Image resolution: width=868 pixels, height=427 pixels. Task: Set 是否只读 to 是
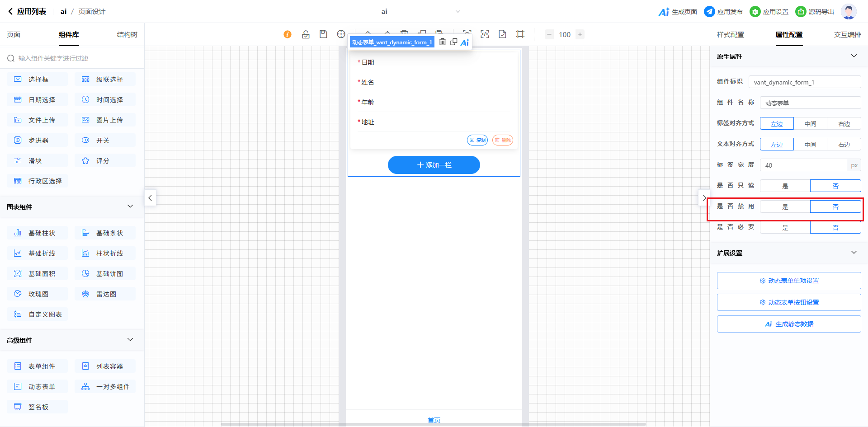785,186
